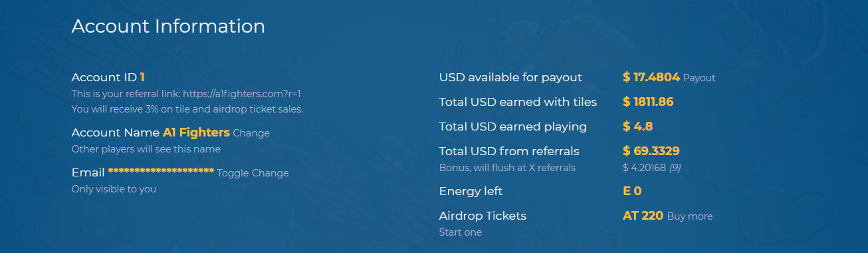Open Payout next to the available USD
Image resolution: width=868 pixels, height=253 pixels.
pos(699,78)
